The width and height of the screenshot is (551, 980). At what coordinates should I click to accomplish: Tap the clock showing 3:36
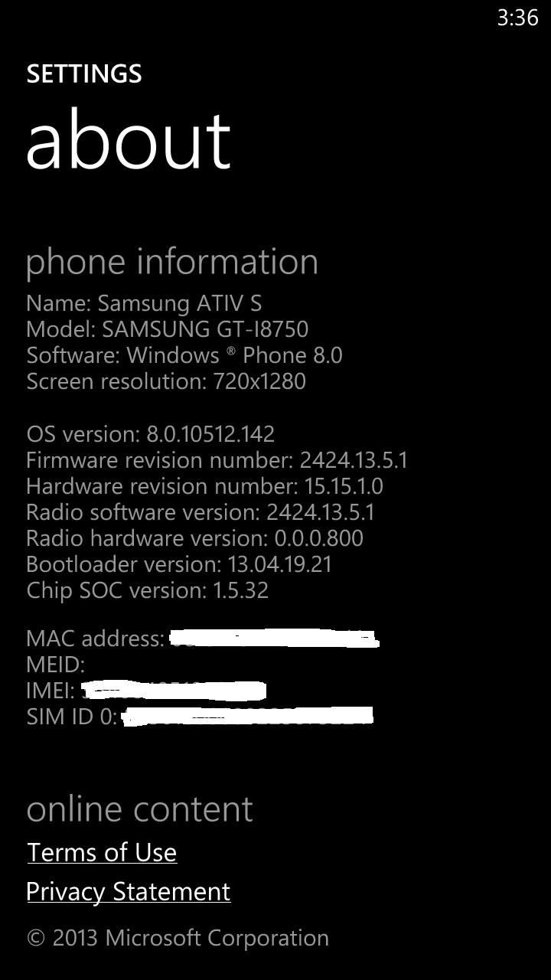[517, 18]
